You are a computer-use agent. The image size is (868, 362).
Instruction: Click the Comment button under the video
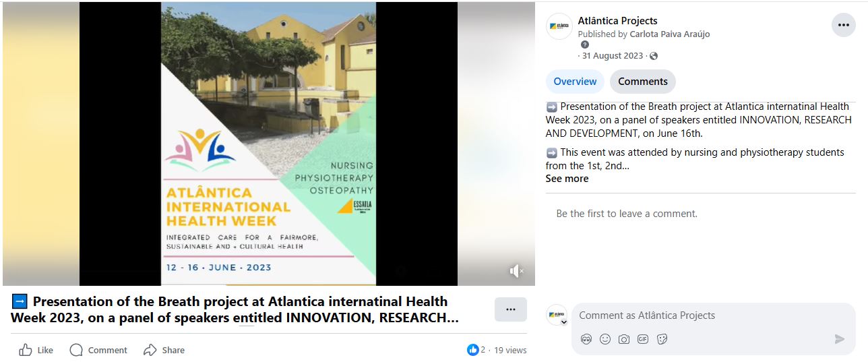pos(98,350)
